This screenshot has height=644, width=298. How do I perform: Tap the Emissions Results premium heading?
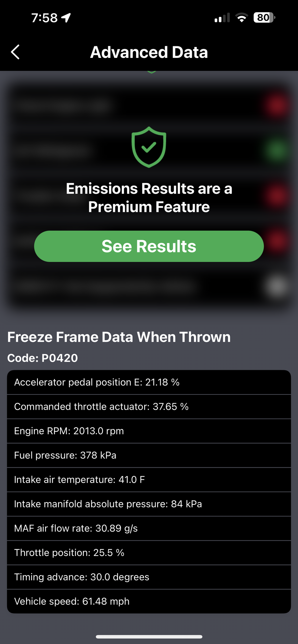pyautogui.click(x=149, y=197)
